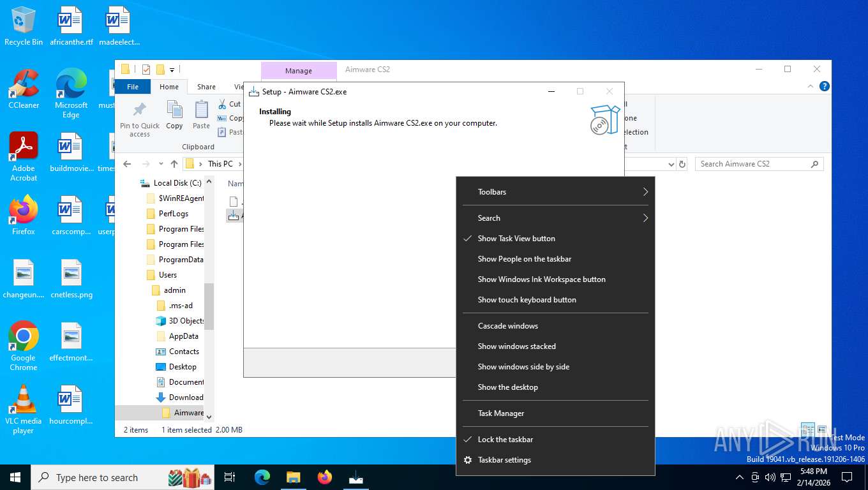Open Quick Access Toolbar customize dropdown

click(172, 70)
